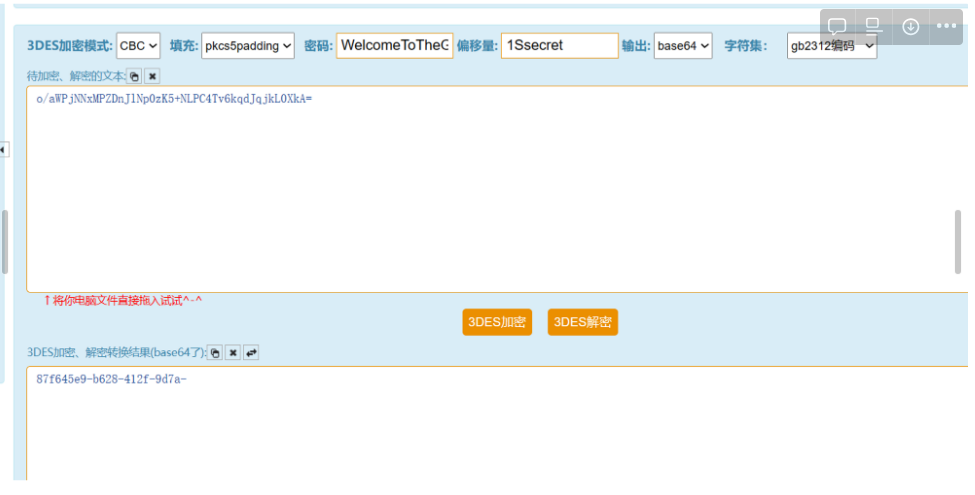Copy the input text with copy icon
This screenshot has height=495, width=975.
pyautogui.click(x=134, y=76)
